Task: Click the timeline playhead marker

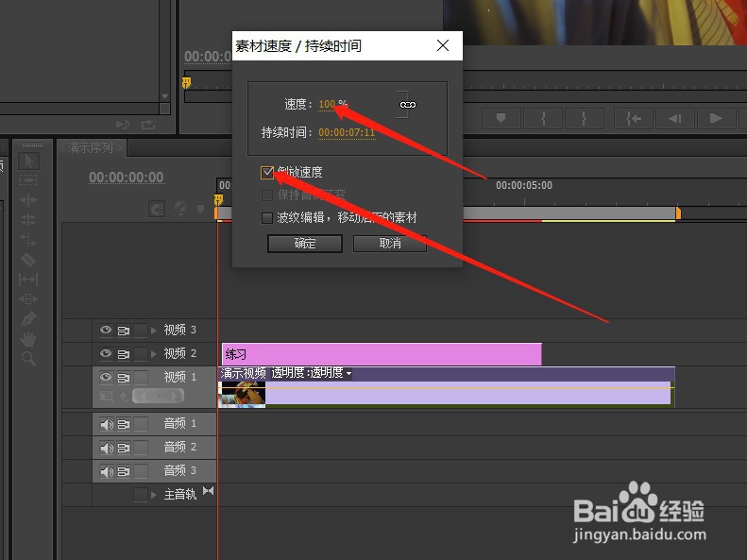Action: 218,199
